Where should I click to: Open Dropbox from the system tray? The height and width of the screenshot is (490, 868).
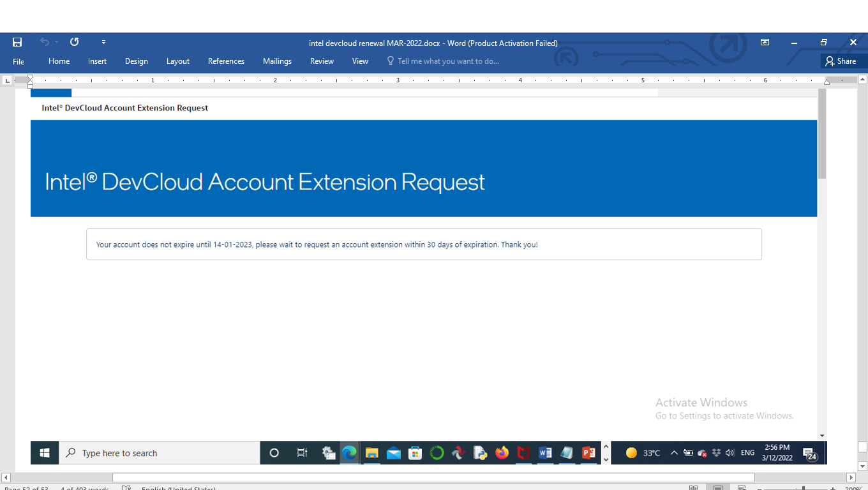[716, 452]
